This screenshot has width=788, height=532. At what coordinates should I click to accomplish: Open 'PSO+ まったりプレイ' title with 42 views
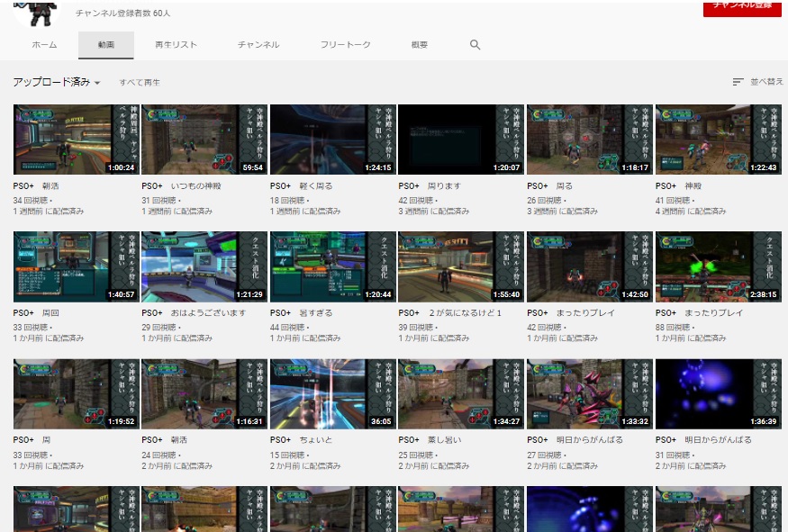click(571, 313)
